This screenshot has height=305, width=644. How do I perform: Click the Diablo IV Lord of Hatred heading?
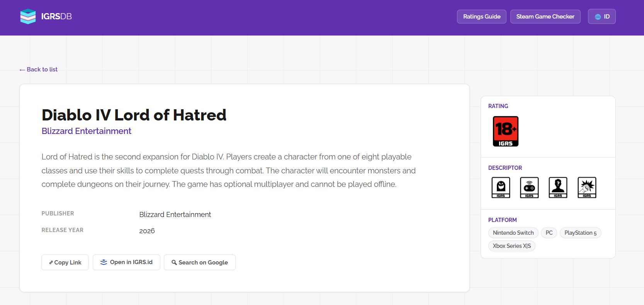(x=134, y=115)
